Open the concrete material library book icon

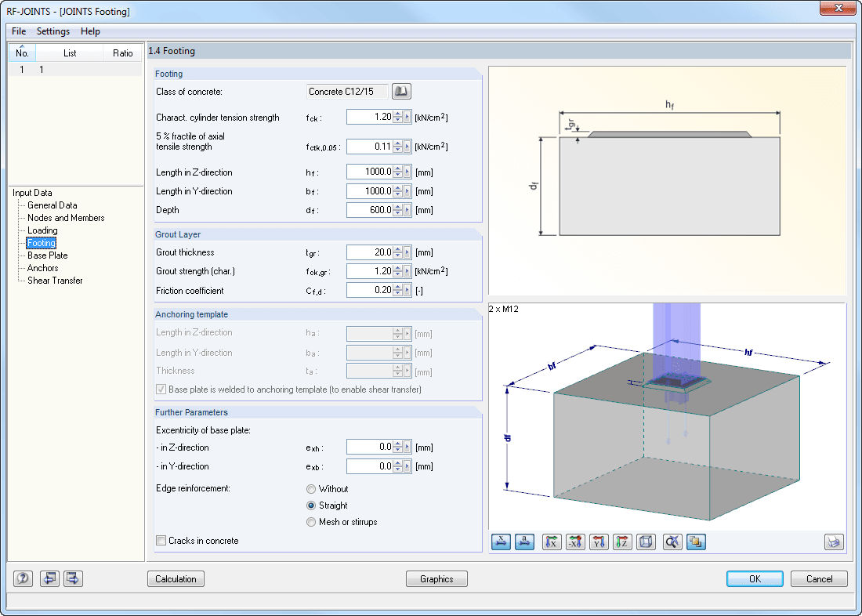coord(401,91)
